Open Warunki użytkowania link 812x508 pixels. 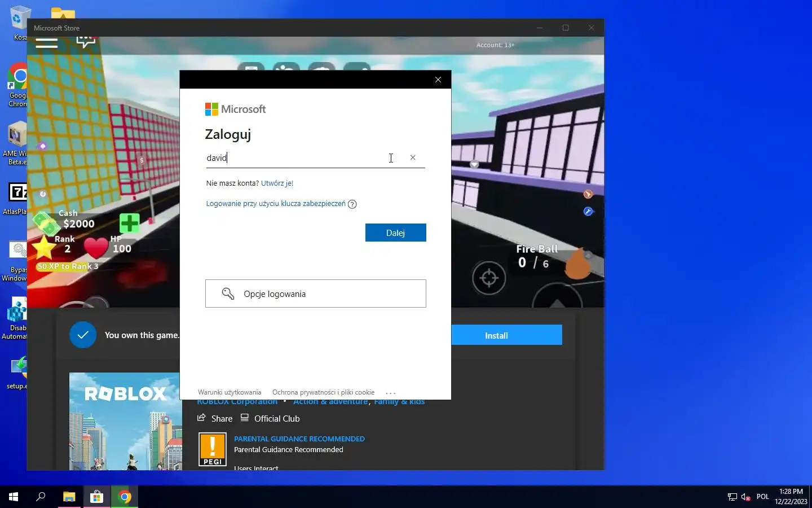pos(230,392)
